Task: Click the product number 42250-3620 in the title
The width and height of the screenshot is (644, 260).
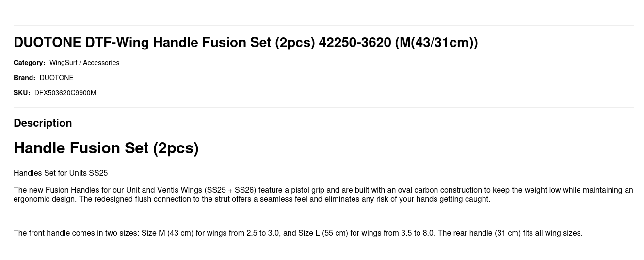Action: click(x=355, y=43)
